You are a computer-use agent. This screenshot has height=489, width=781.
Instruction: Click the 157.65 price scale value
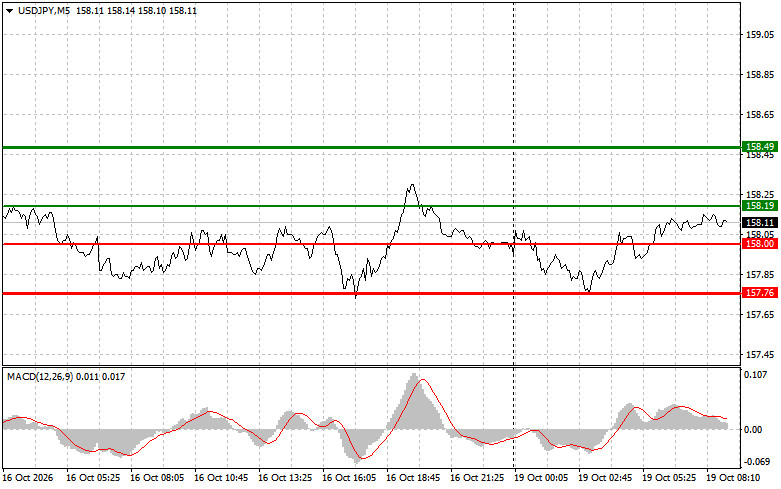[x=760, y=315]
